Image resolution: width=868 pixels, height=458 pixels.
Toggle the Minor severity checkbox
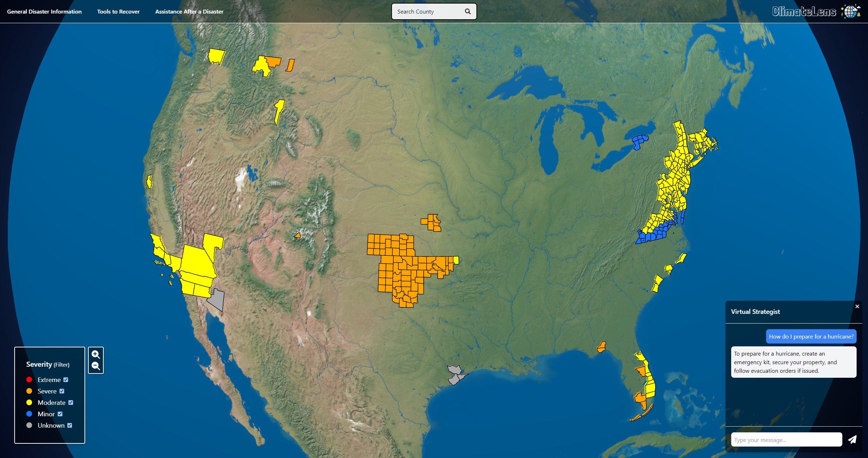(60, 414)
